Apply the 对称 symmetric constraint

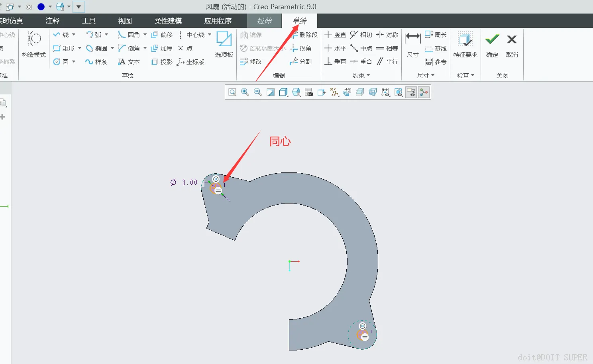point(387,35)
